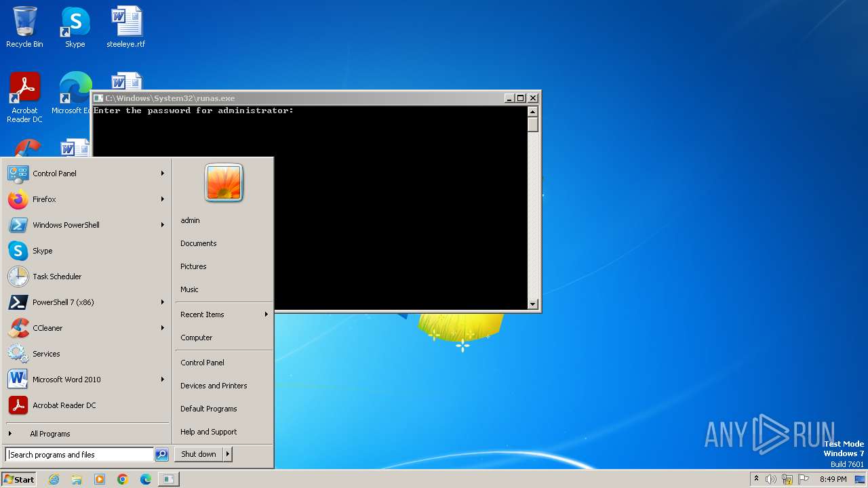The height and width of the screenshot is (488, 868).
Task: Open the Acrobat Reader DC desktop icon
Action: pos(24,97)
